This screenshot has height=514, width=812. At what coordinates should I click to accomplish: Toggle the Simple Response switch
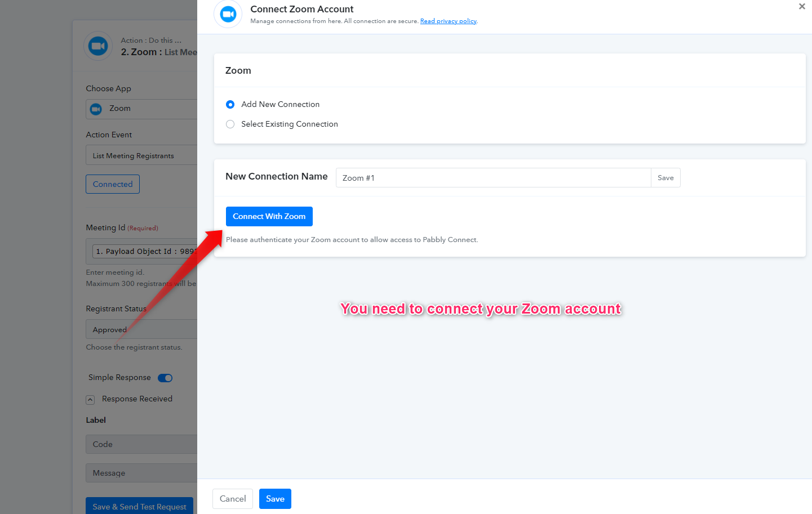click(165, 378)
